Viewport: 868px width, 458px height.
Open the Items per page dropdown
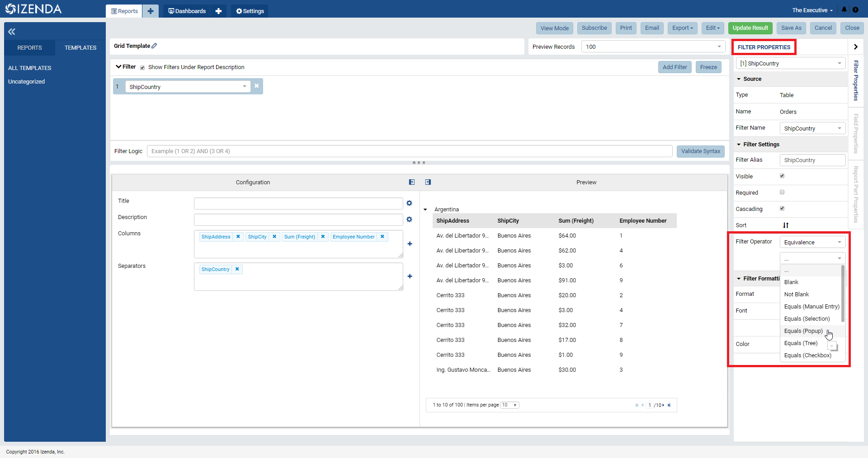(509, 405)
